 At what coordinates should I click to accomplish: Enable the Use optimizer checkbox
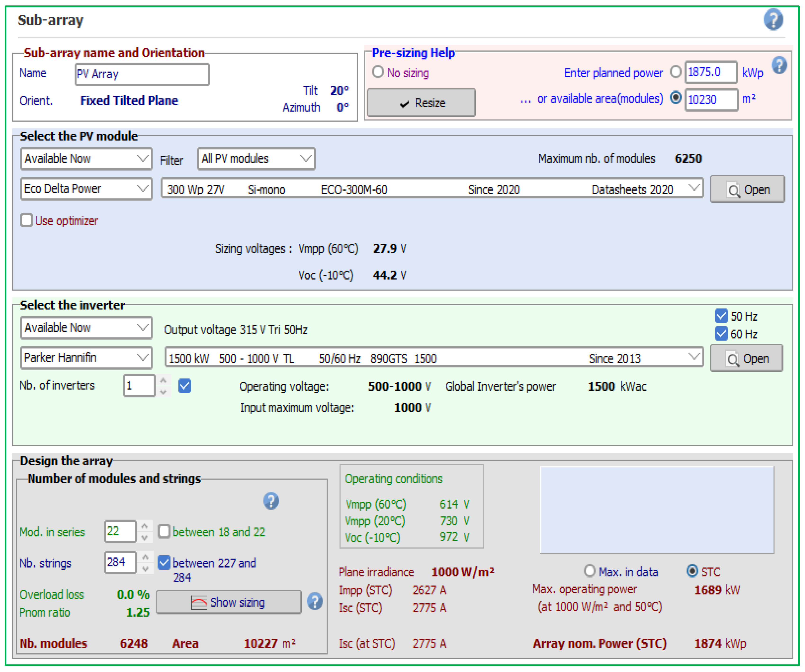point(27,220)
